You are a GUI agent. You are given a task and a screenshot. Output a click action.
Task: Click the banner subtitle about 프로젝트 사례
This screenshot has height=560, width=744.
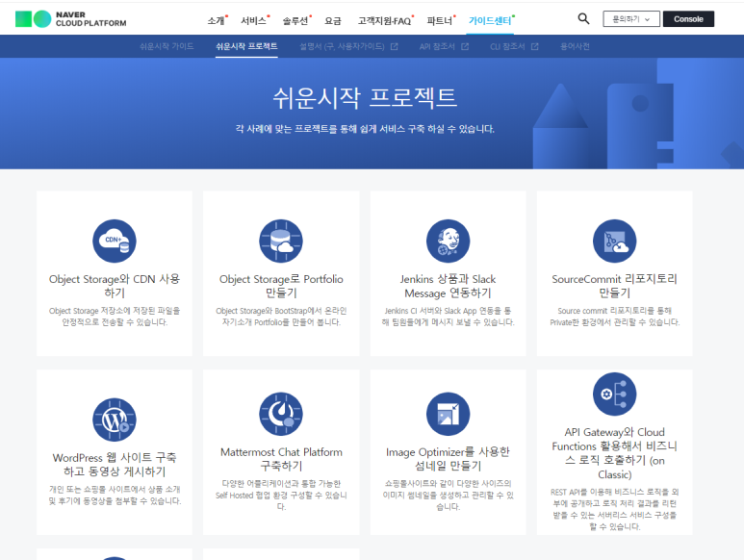pos(365,129)
